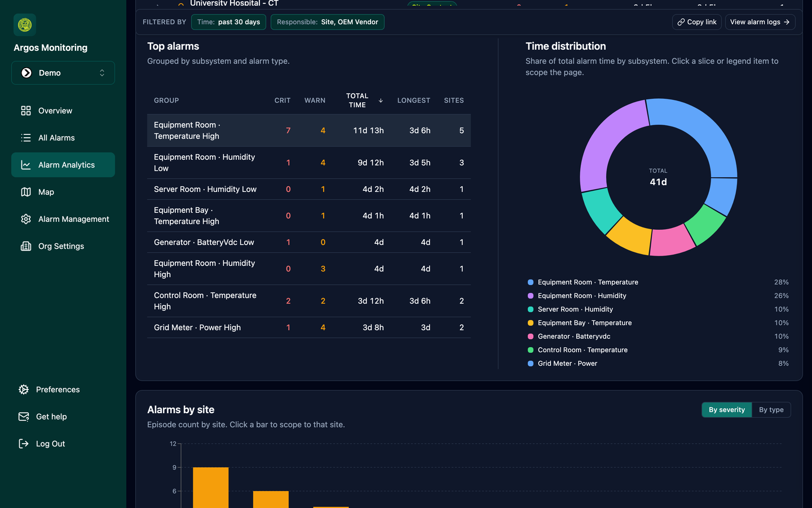Click the Map icon in sidebar

pos(26,192)
